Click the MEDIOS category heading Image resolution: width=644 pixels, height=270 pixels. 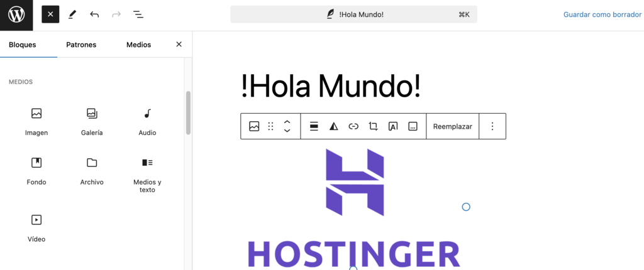[x=21, y=82]
